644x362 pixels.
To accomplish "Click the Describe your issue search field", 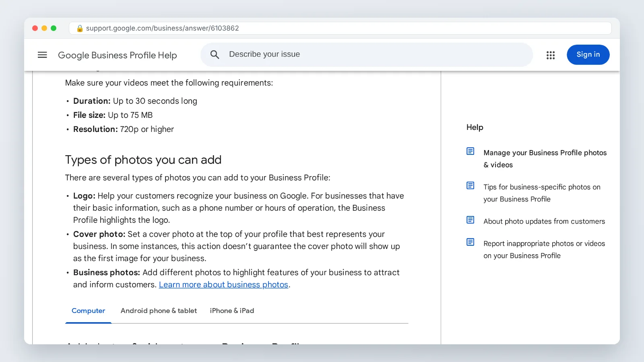I will (367, 55).
